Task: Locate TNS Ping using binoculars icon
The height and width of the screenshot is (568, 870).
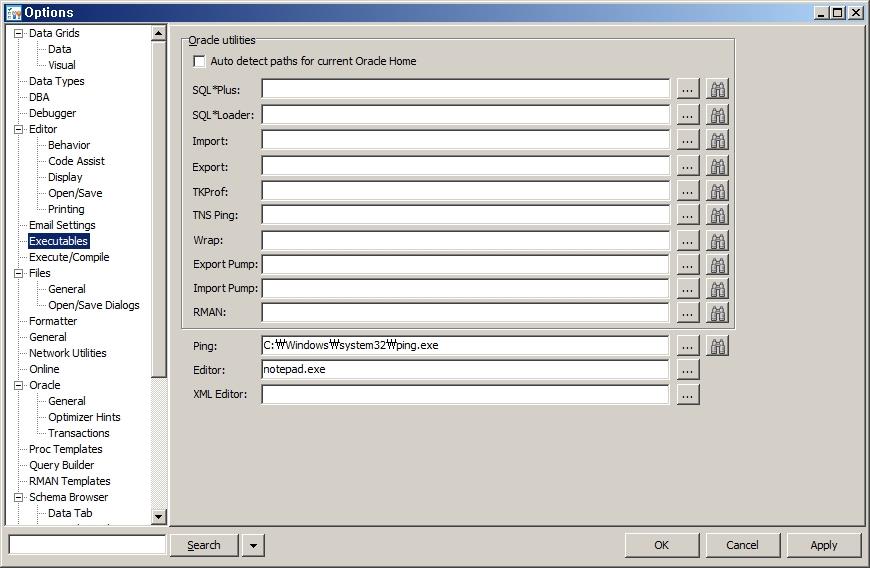Action: click(717, 215)
